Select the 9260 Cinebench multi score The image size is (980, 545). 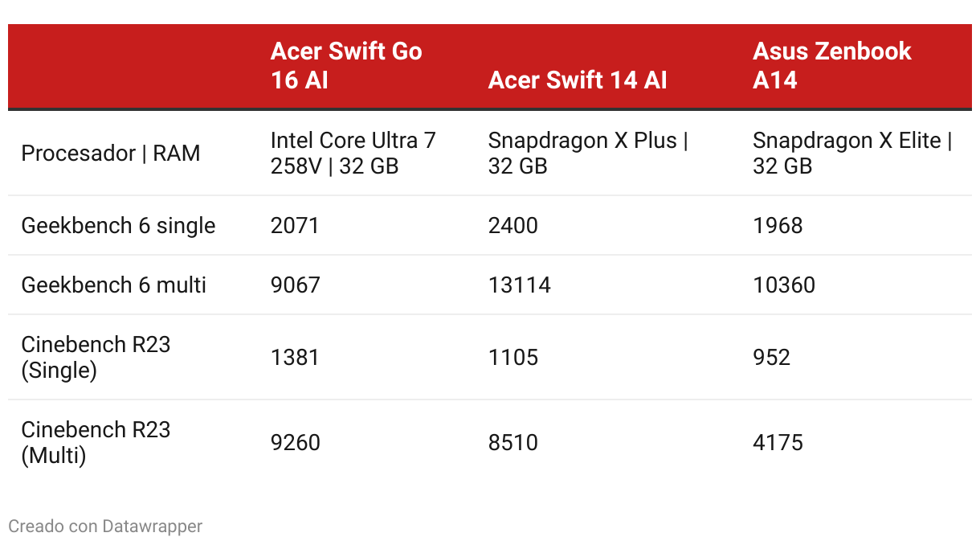(295, 443)
